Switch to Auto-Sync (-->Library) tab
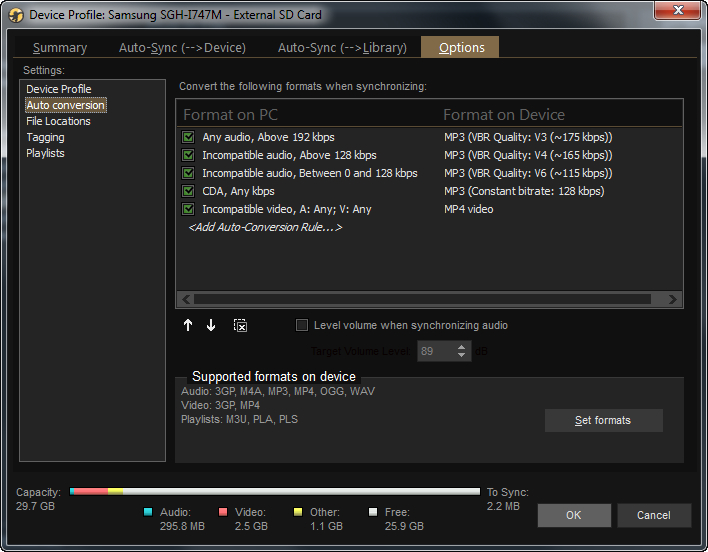 [x=342, y=48]
